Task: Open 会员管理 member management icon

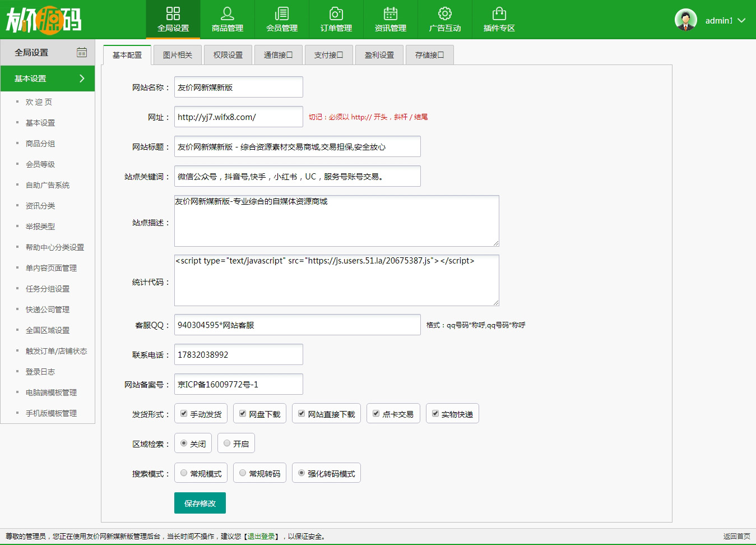Action: (x=282, y=13)
